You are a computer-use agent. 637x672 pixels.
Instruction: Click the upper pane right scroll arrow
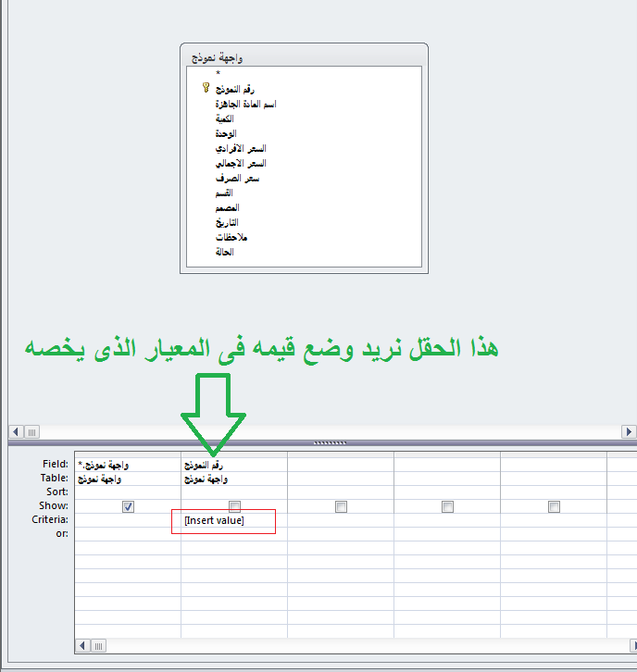(x=629, y=431)
